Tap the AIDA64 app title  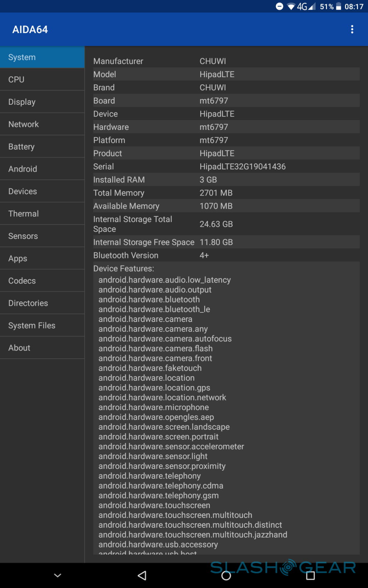click(x=30, y=29)
